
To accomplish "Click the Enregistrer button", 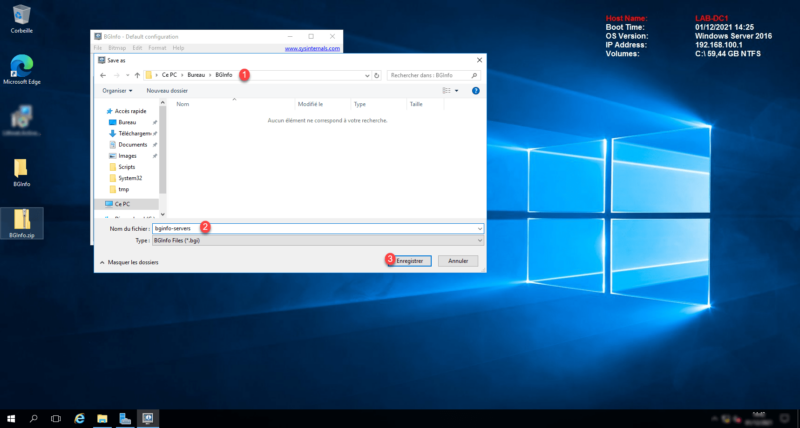I will point(409,261).
